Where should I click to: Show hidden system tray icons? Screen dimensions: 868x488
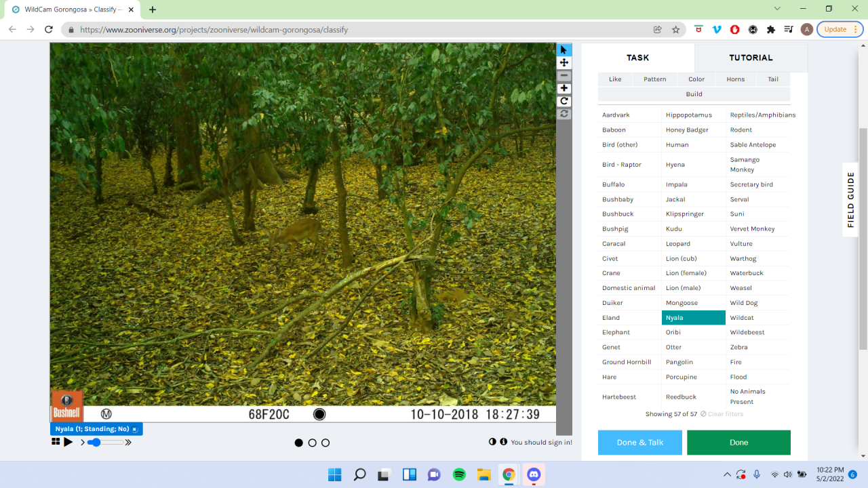click(x=727, y=474)
